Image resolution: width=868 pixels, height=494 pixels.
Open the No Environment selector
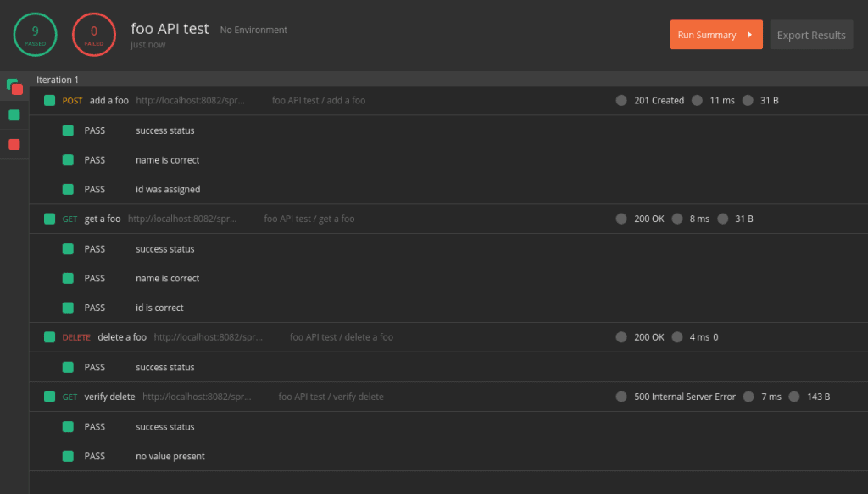pyautogui.click(x=254, y=29)
